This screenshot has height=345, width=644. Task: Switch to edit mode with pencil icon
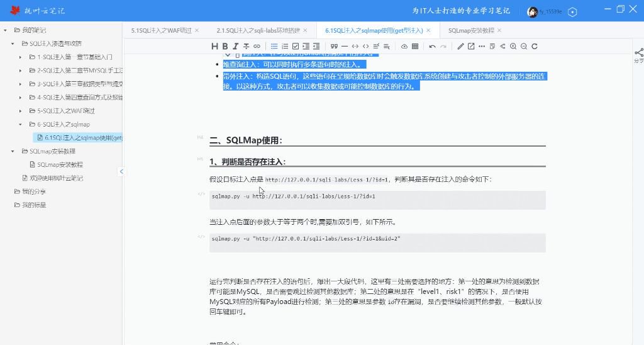pyautogui.click(x=460, y=47)
